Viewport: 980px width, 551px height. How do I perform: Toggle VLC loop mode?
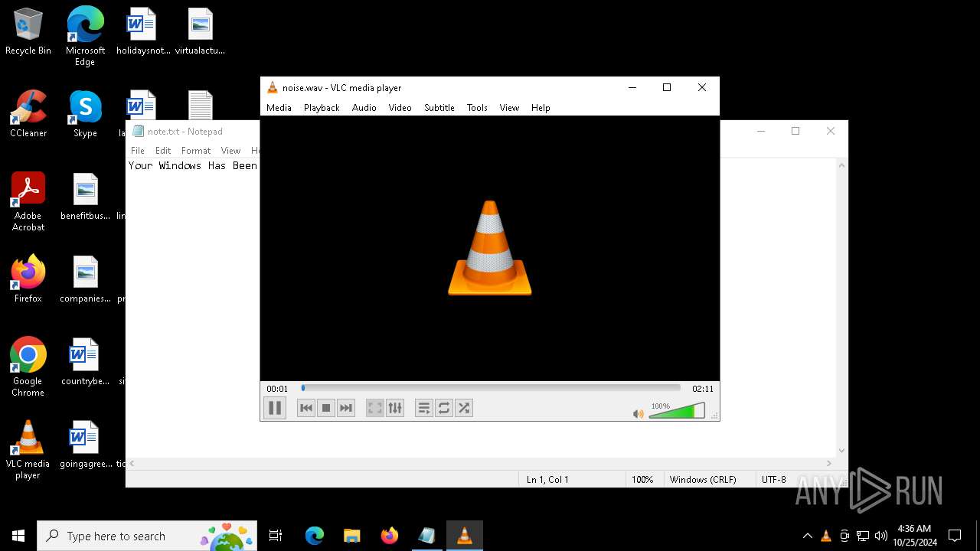click(444, 408)
